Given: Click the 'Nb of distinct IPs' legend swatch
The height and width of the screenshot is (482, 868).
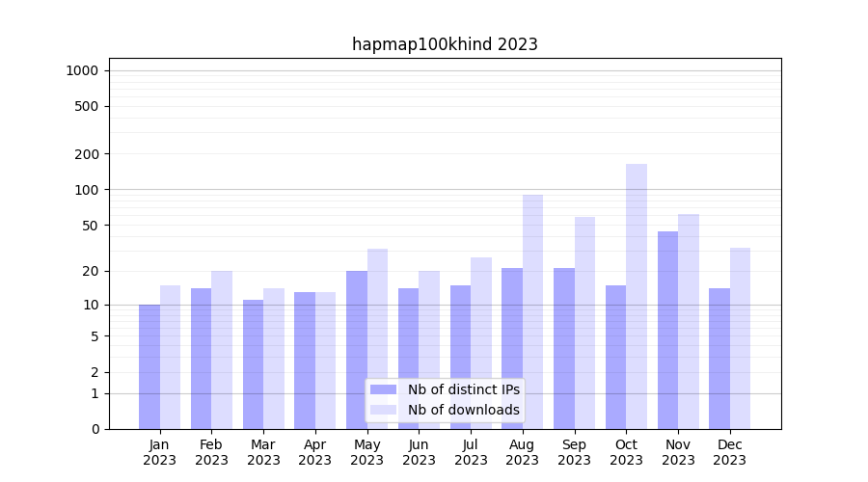Looking at the screenshot, I should pos(383,389).
